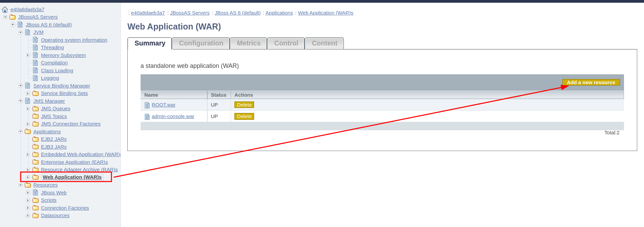The width and height of the screenshot is (644, 227).
Task: Collapse the JMS Manager node
Action: 20,101
